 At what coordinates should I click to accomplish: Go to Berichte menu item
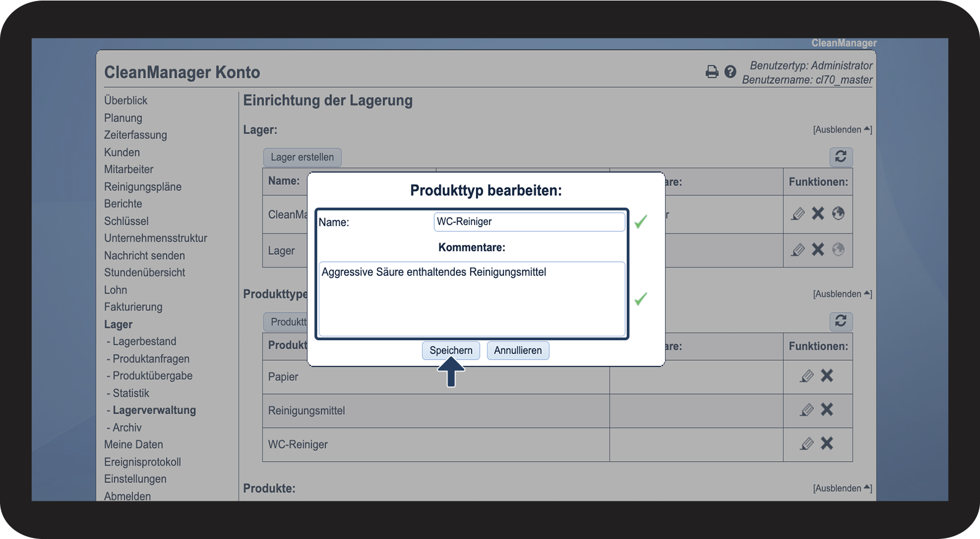123,204
